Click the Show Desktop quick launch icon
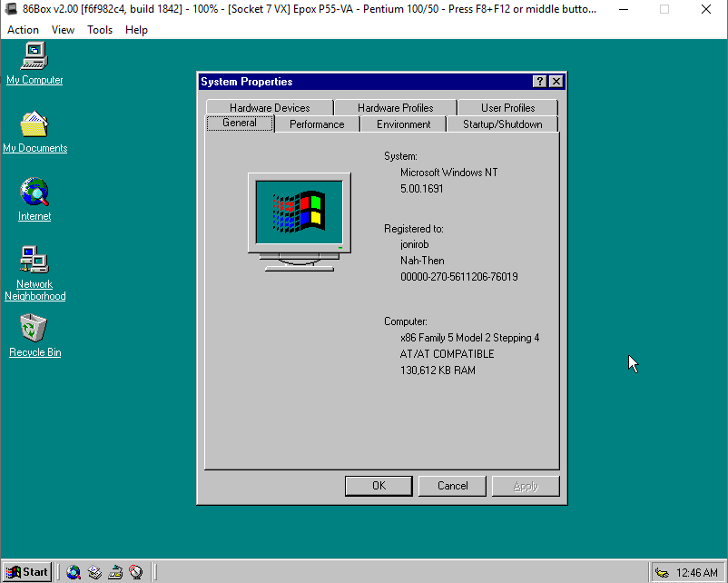 (115, 572)
